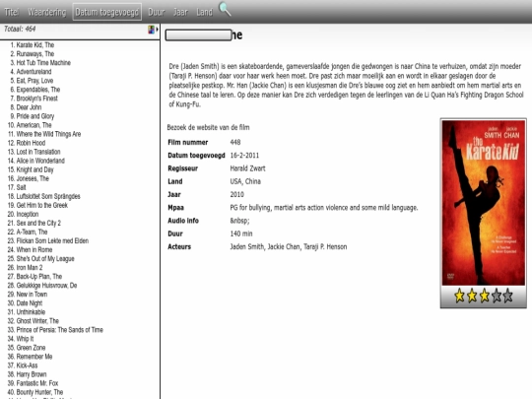The image size is (532, 399).
Task: Select A-Team, The
Action: [x=32, y=233]
